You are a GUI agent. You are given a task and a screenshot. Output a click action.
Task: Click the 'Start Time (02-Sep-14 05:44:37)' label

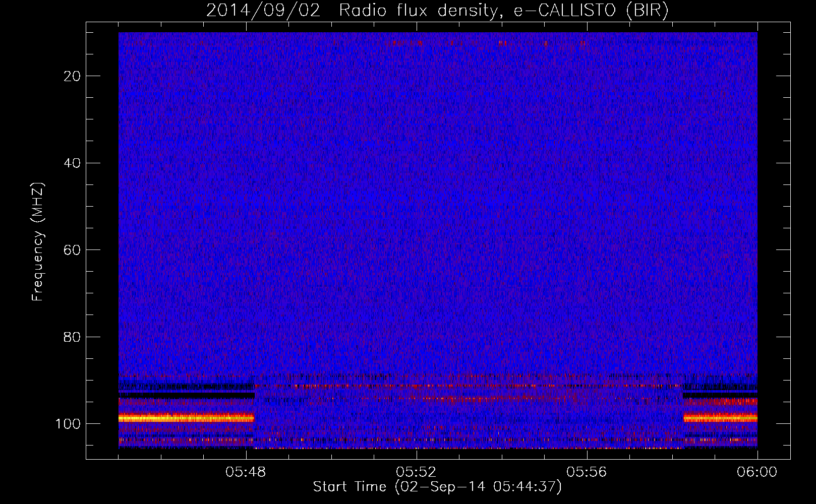coord(437,487)
